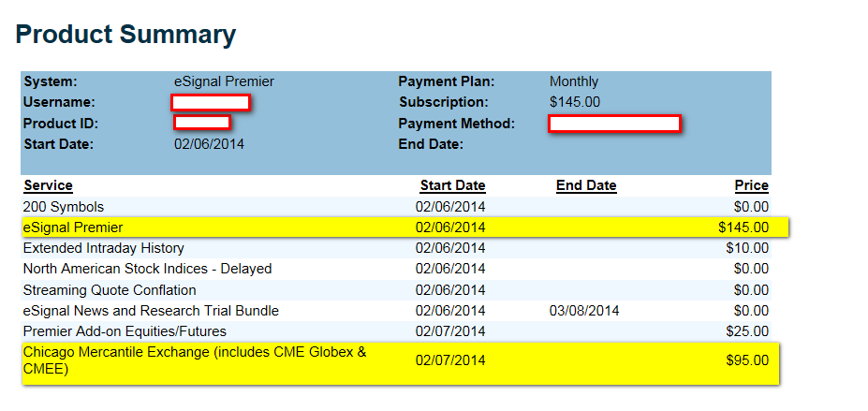868x411 pixels.
Task: Click the start date of Streaming Quote Conflation
Action: pyautogui.click(x=450, y=290)
